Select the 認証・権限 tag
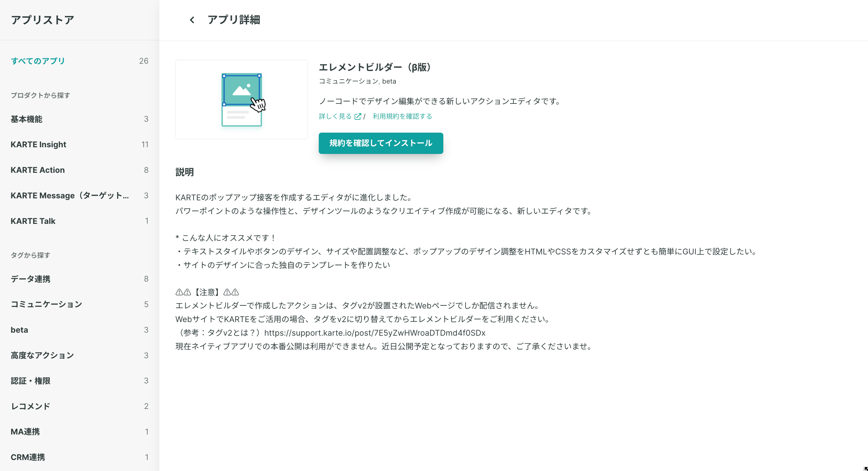868x471 pixels. pyautogui.click(x=30, y=381)
